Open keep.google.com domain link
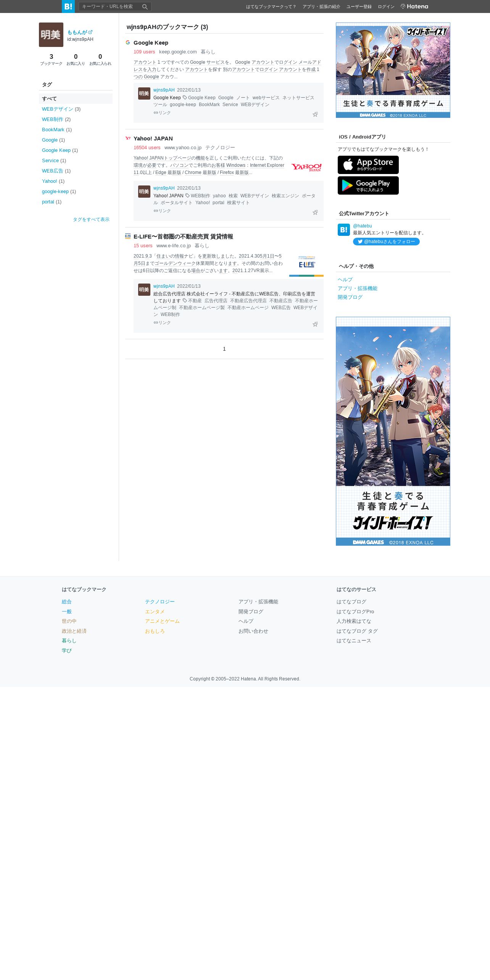This screenshot has height=980, width=490. pos(178,52)
